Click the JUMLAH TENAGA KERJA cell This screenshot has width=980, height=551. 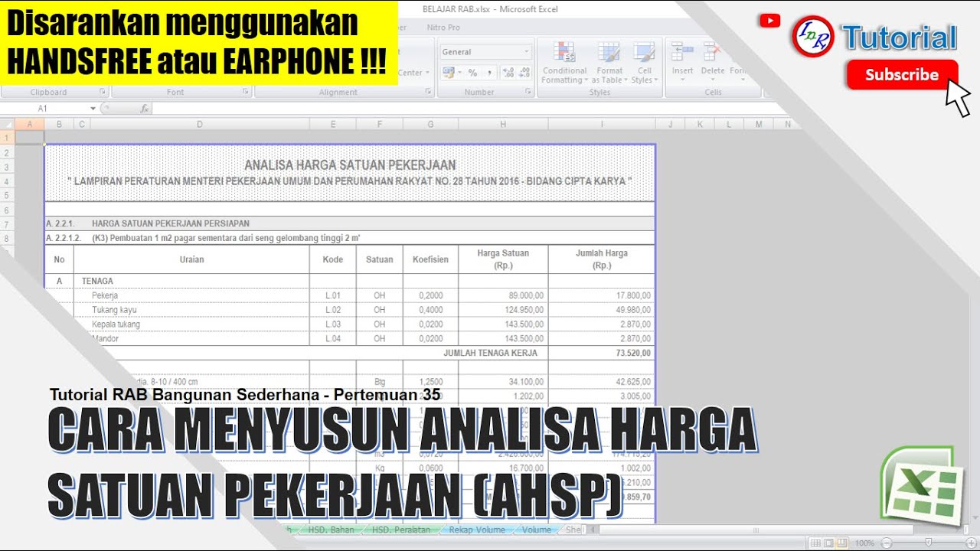[490, 353]
